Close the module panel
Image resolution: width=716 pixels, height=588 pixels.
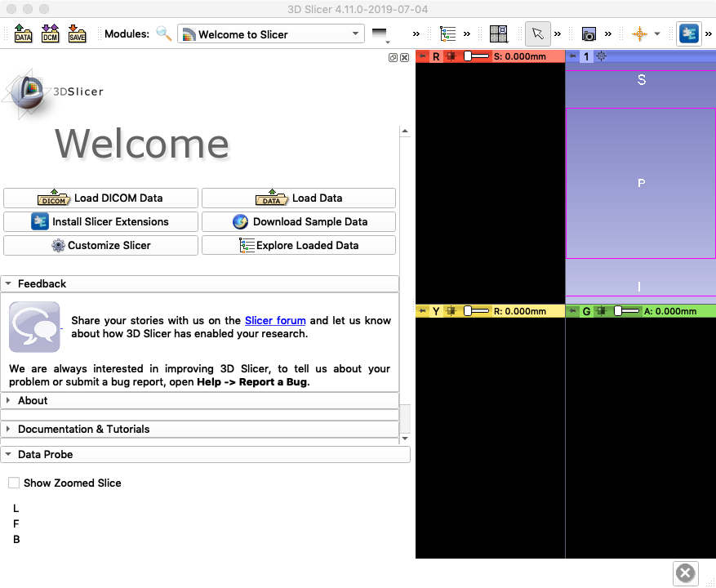(x=405, y=57)
